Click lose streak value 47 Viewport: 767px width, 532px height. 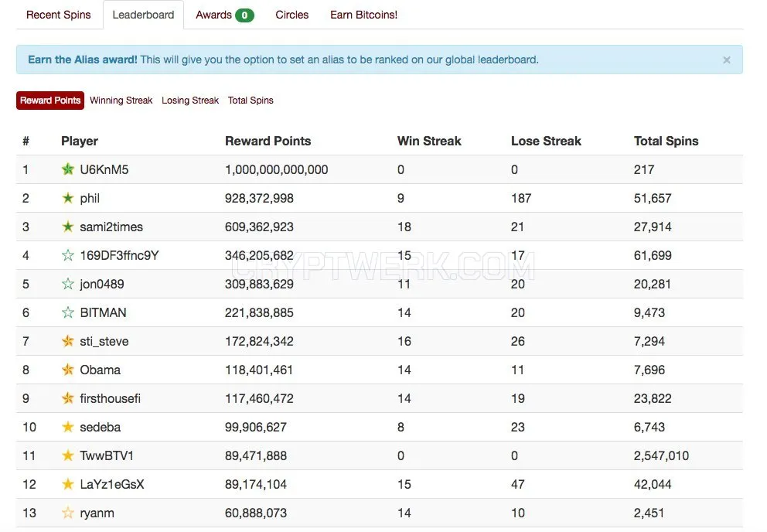[518, 485]
